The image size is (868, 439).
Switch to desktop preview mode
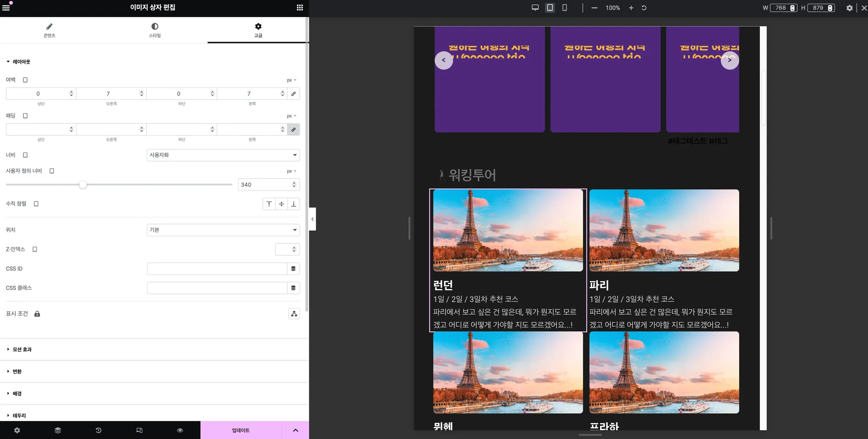pos(535,8)
